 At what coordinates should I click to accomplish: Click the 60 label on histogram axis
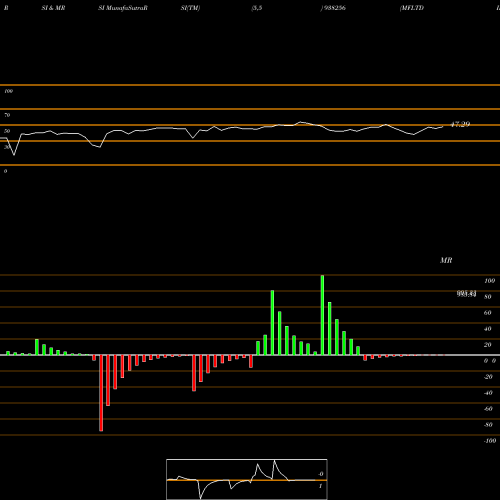tap(488, 313)
